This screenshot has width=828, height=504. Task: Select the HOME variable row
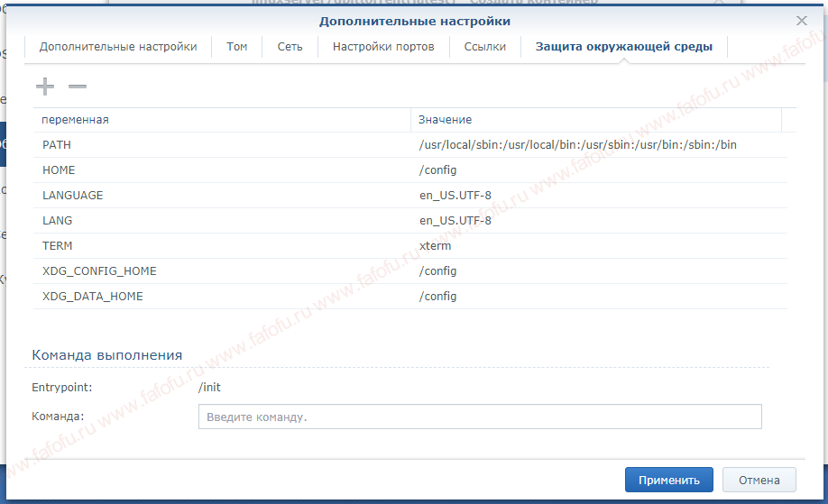point(410,170)
